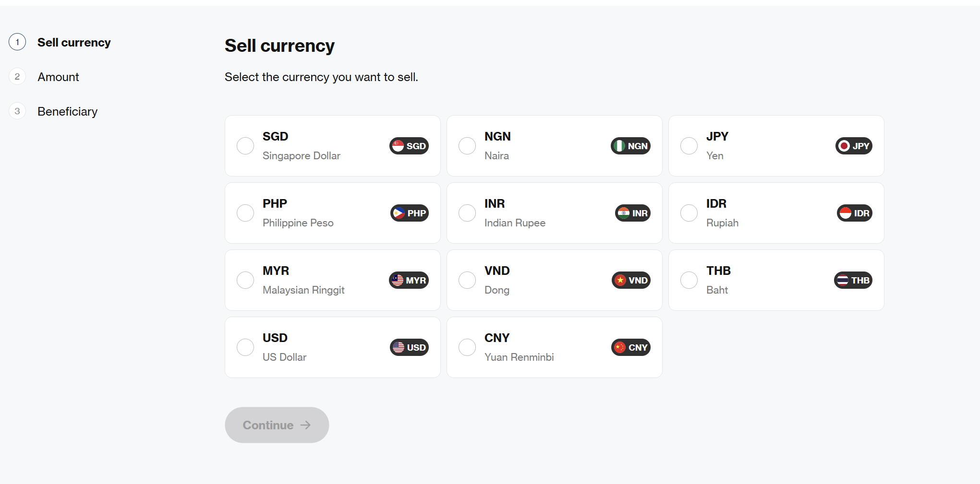Click the Yuan Renminbi currency card

[x=555, y=347]
